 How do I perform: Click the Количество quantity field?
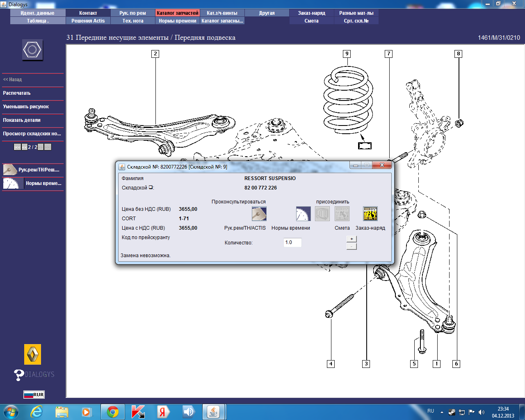click(292, 242)
